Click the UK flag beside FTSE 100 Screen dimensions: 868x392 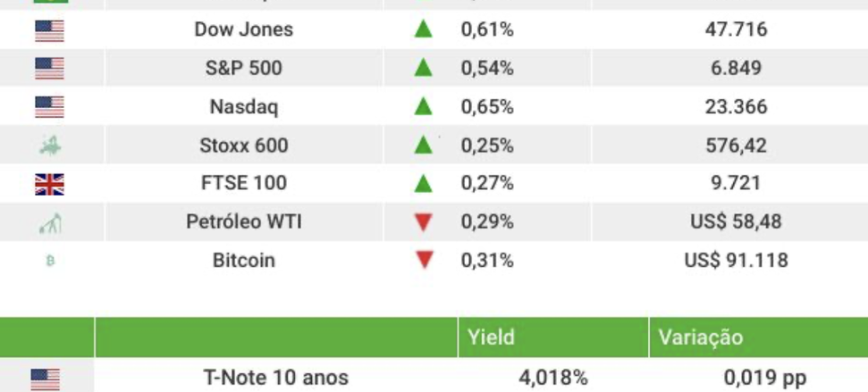click(49, 184)
